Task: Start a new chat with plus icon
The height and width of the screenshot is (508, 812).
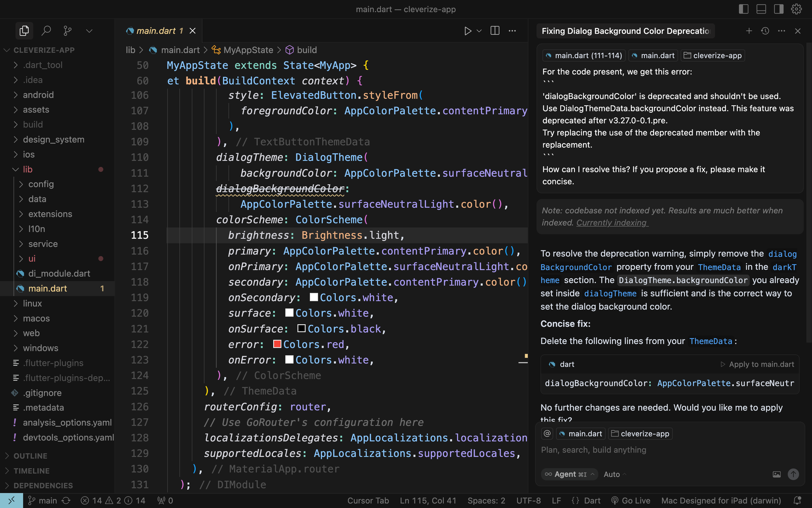Action: click(x=749, y=31)
